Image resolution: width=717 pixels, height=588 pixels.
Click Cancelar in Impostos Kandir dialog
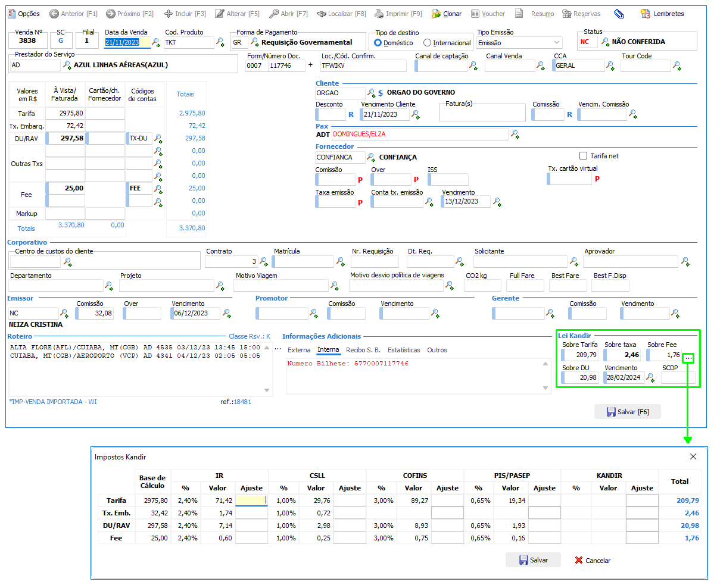[x=593, y=560]
